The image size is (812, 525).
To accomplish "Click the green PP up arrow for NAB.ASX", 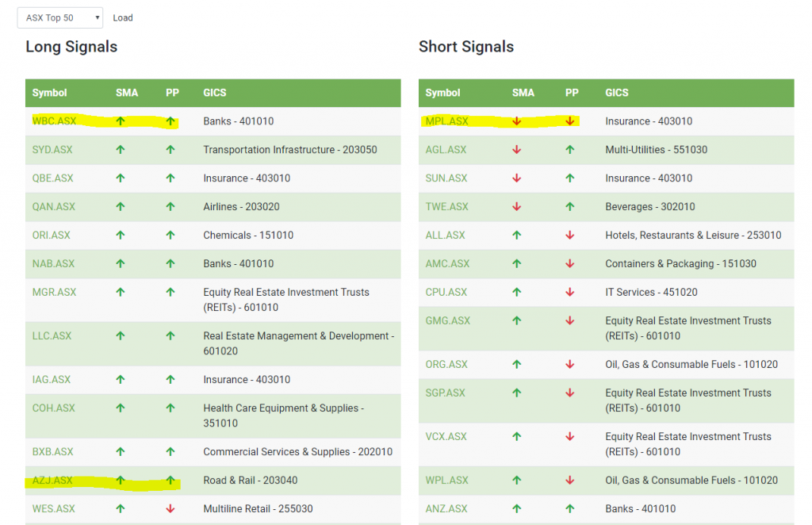I will tap(170, 263).
